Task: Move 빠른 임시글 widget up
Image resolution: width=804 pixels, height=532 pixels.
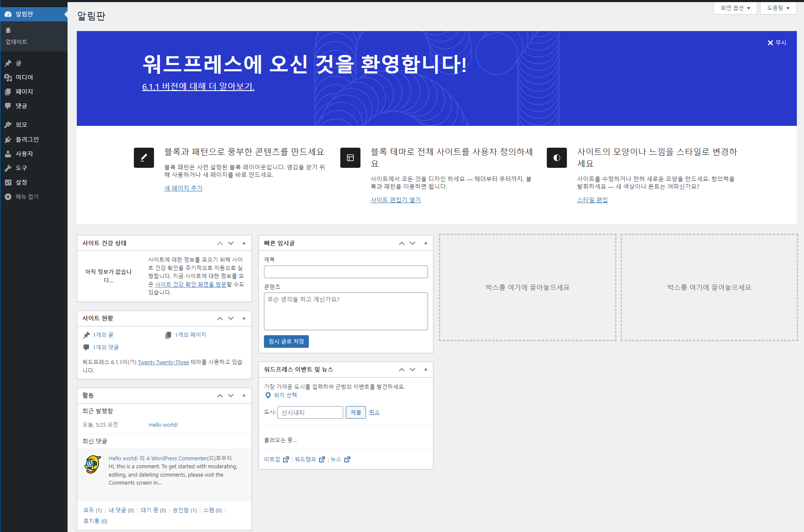Action: click(402, 243)
